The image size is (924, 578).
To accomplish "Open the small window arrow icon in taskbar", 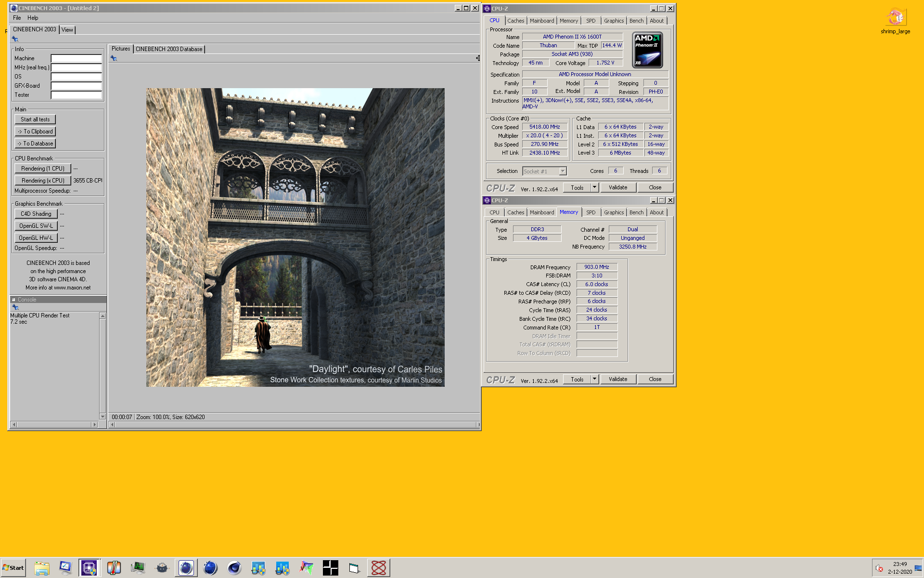I will pos(354,568).
